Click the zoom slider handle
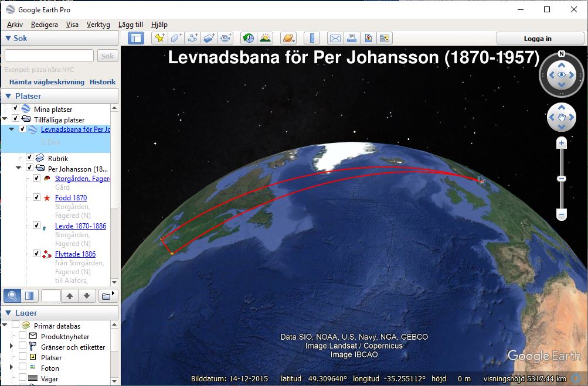The width and height of the screenshot is (588, 386). point(562,179)
